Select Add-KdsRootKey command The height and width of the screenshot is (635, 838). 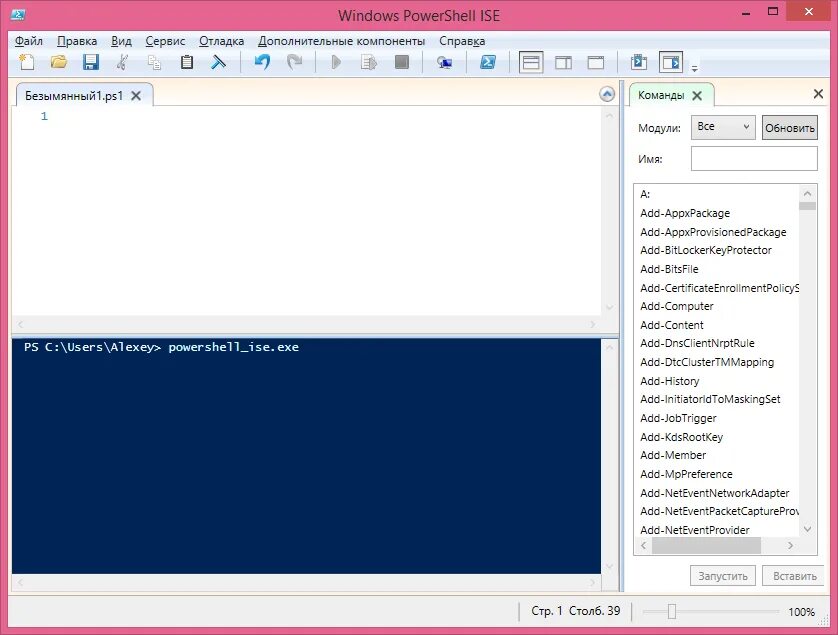click(681, 437)
